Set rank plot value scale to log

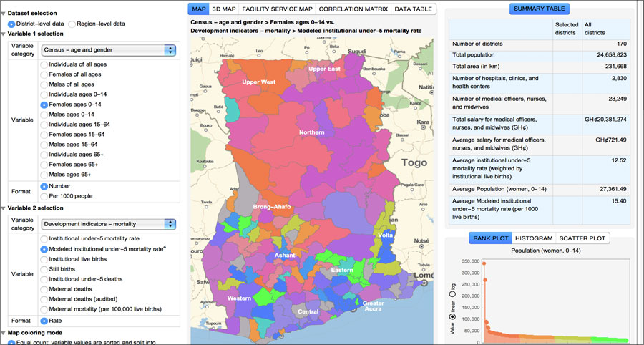tap(452, 294)
